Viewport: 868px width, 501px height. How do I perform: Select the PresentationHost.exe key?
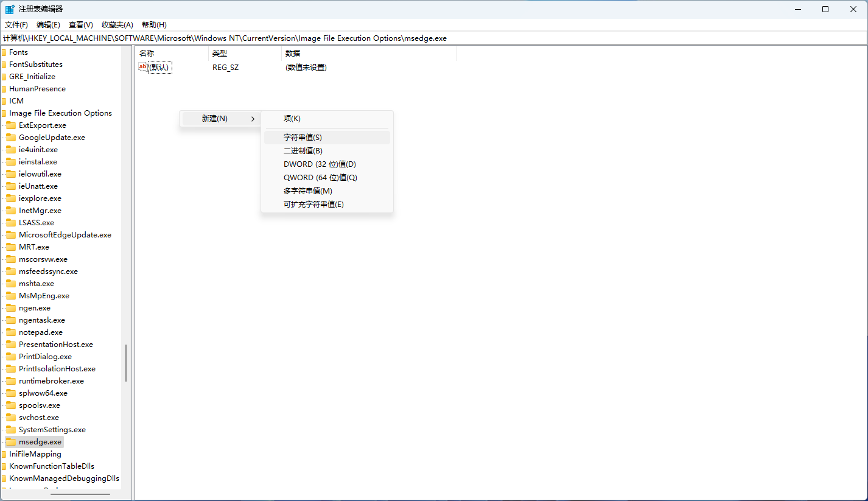point(55,344)
